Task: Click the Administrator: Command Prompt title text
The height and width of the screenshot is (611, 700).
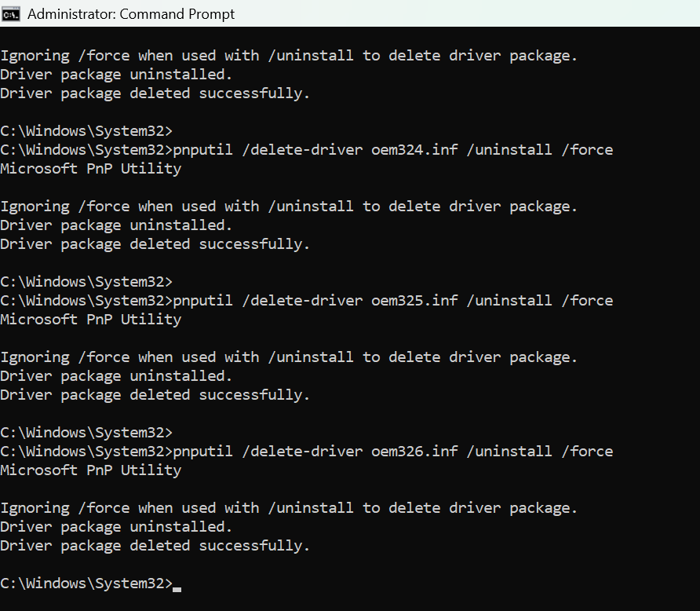Action: tap(131, 14)
